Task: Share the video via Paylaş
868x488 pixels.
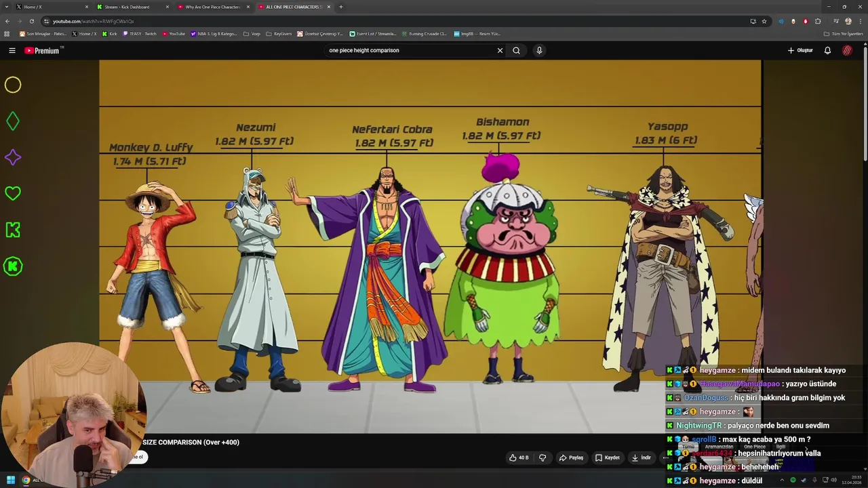Action: pos(571,457)
